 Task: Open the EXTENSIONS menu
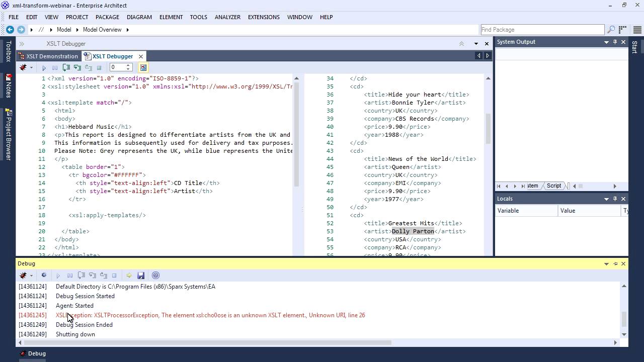[x=264, y=17]
